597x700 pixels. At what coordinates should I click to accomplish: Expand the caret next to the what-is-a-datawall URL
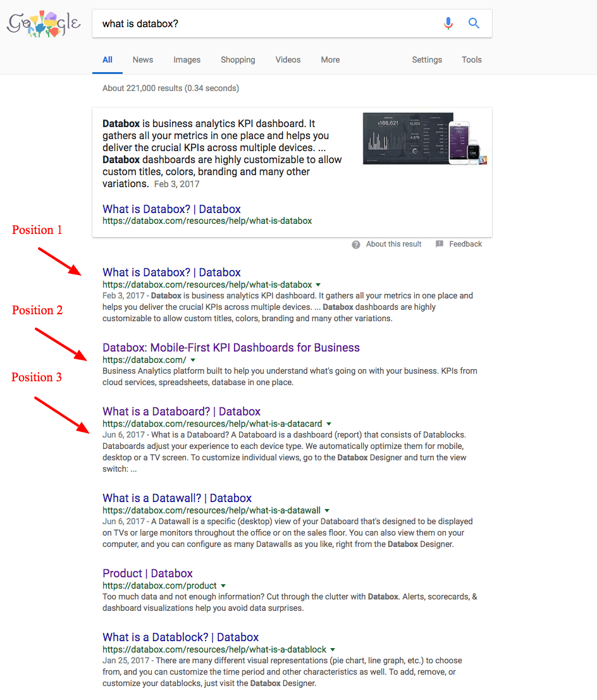327,510
